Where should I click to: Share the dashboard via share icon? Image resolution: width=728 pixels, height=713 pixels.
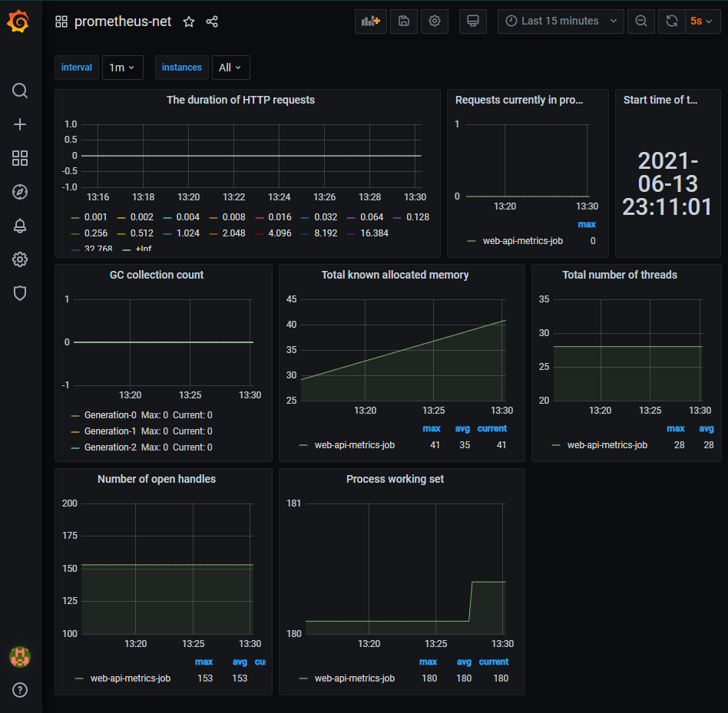(x=212, y=21)
